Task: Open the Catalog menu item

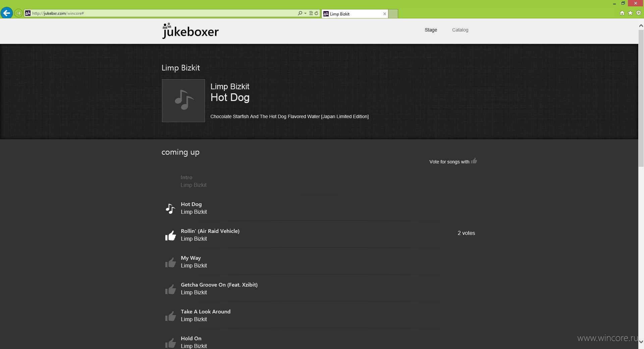Action: pos(460,30)
